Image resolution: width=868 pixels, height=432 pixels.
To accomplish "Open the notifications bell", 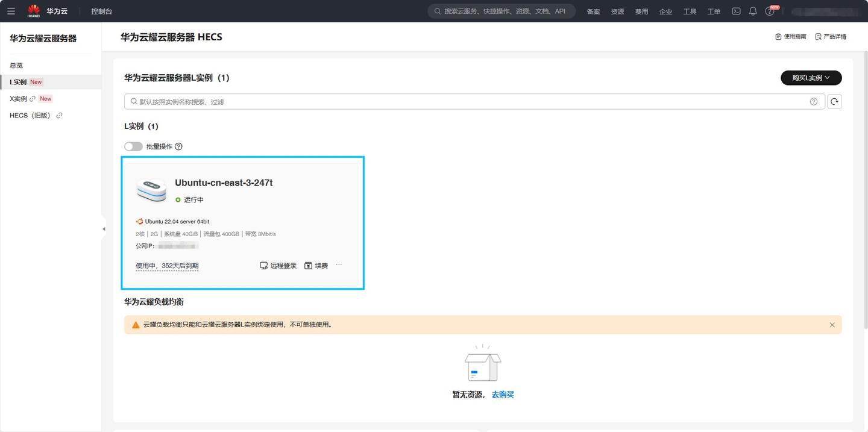I will tap(753, 11).
